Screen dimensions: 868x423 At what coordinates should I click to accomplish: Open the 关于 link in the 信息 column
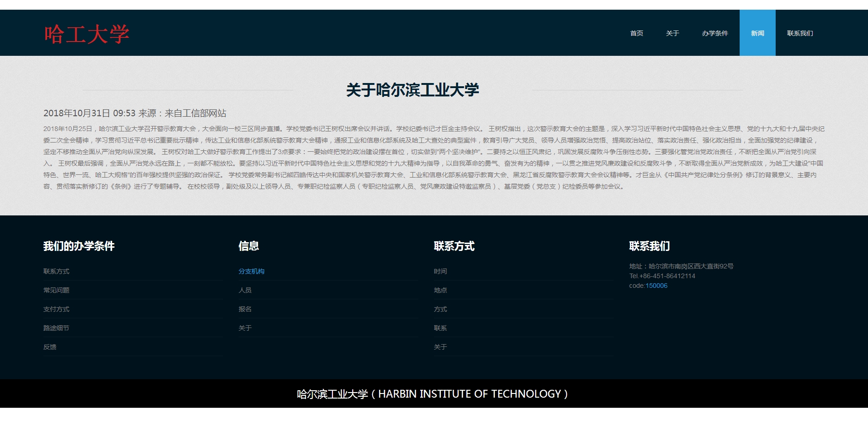(245, 328)
